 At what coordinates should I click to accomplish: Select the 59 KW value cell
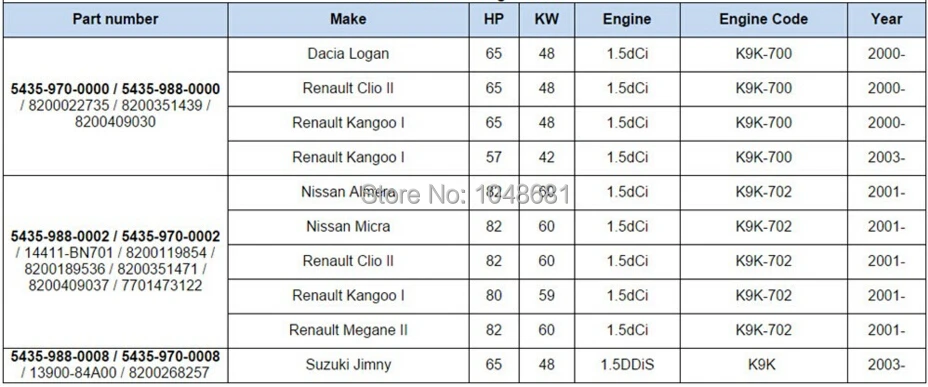coord(546,296)
